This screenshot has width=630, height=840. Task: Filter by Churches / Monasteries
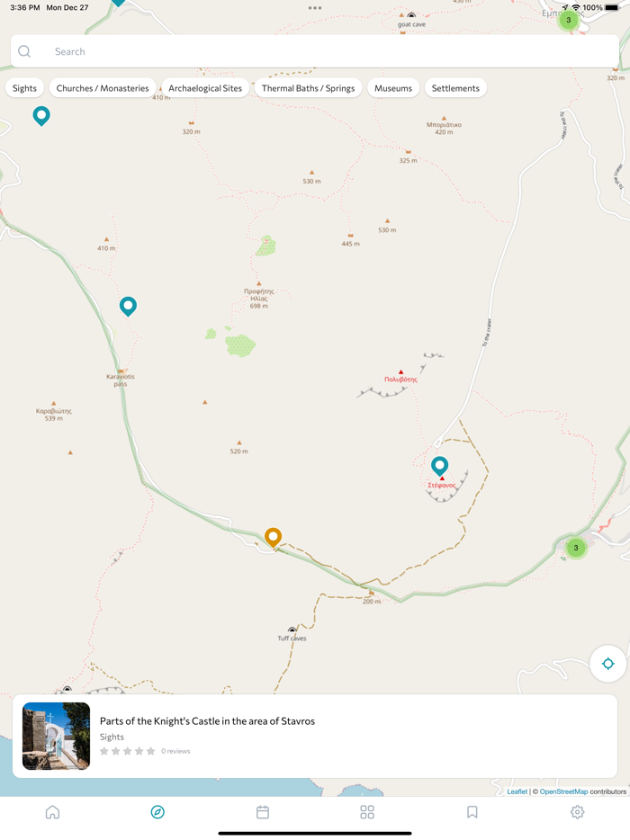[x=103, y=88]
